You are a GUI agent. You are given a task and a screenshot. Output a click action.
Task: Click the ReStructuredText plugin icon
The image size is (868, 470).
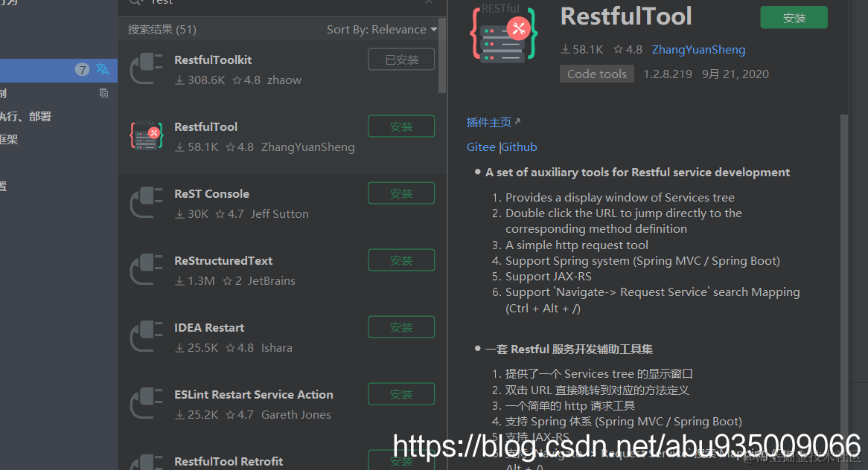(146, 269)
